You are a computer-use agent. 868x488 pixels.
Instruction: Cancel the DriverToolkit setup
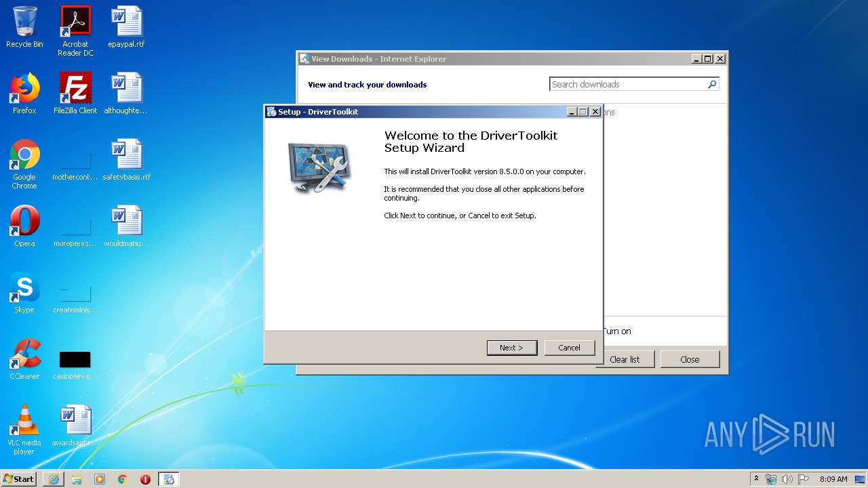(x=569, y=348)
